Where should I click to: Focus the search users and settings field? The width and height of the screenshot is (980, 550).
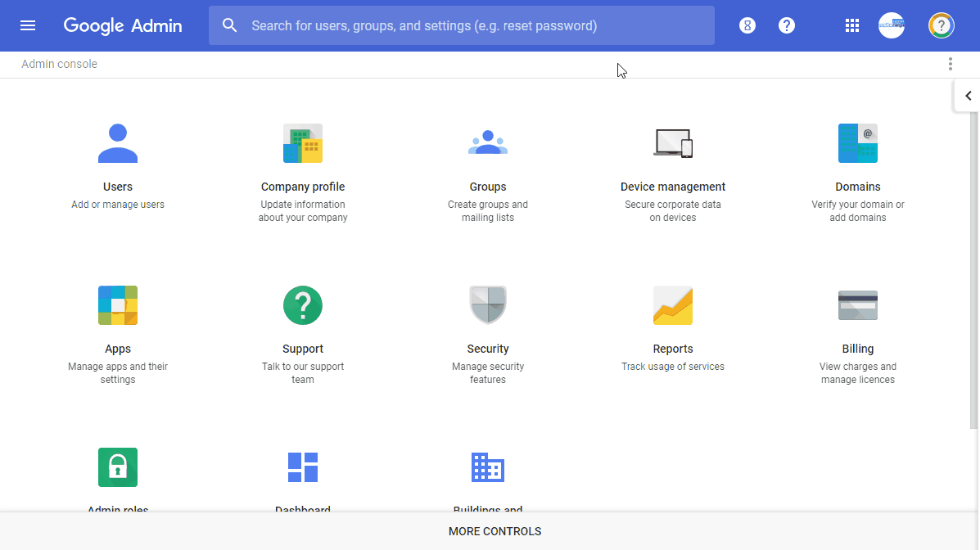pos(461,25)
